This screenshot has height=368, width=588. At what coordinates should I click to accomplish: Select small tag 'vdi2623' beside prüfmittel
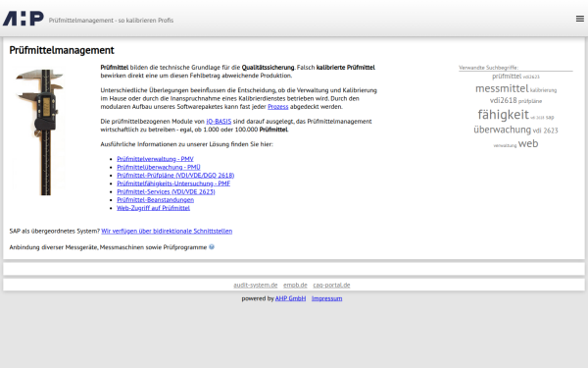click(x=531, y=77)
